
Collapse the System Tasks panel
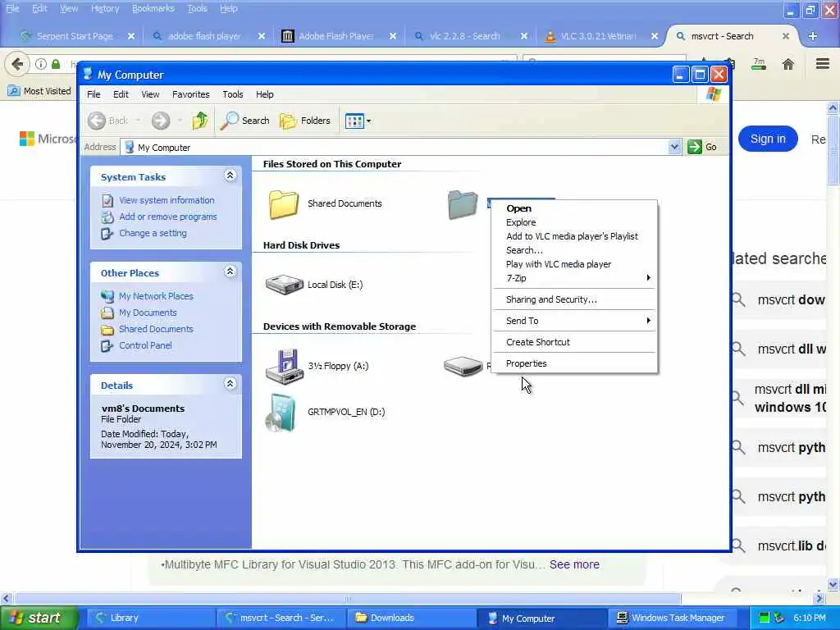[x=230, y=176]
